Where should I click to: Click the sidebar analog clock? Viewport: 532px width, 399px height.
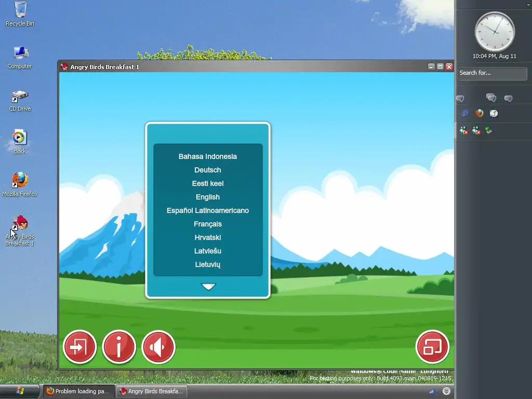coord(495,32)
